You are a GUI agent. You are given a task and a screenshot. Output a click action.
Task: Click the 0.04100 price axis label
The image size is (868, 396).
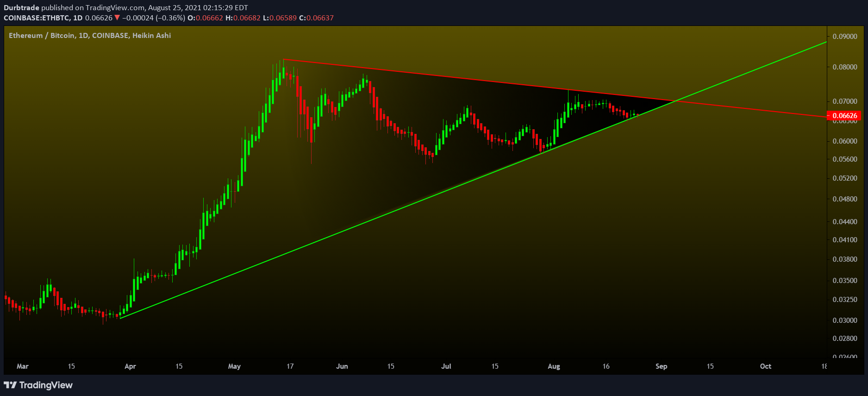845,239
